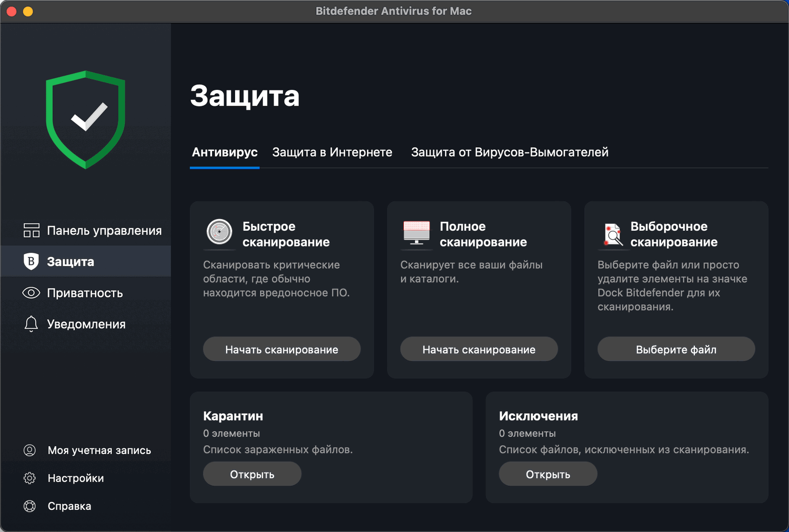Click the Быстрое сканирование heading
The height and width of the screenshot is (532, 789).
[286, 234]
